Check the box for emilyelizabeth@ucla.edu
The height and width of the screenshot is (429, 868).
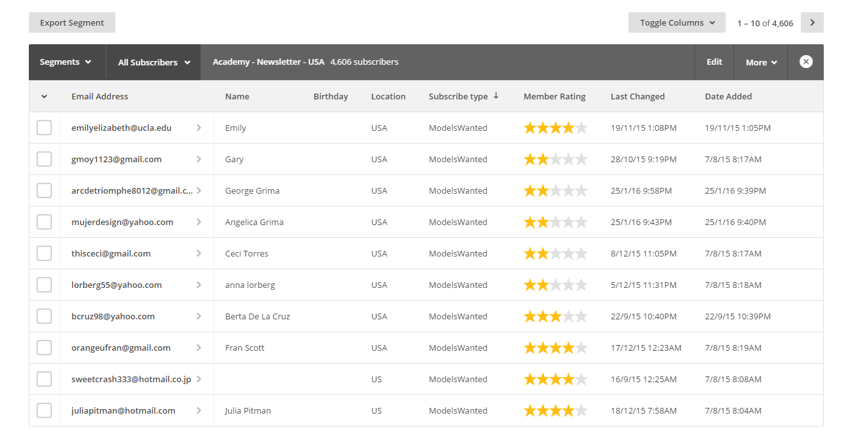tap(44, 128)
